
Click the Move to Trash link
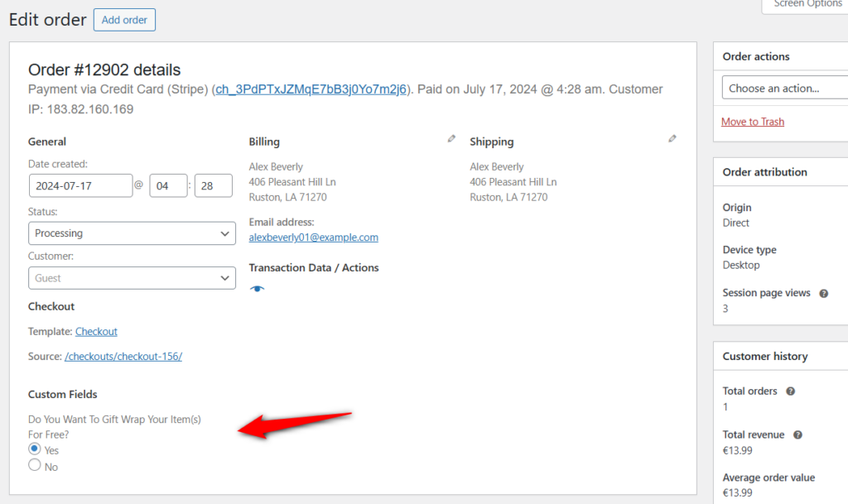(x=752, y=121)
